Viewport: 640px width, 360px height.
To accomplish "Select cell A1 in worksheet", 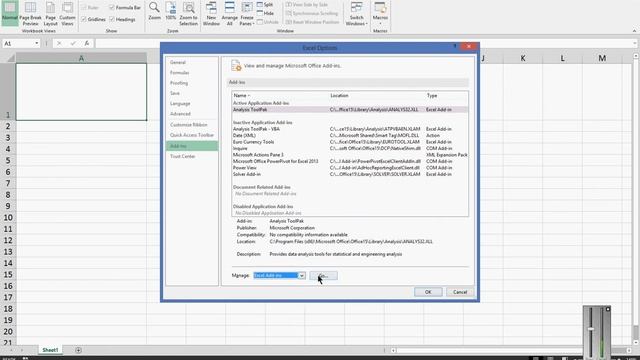I will pos(81,92).
